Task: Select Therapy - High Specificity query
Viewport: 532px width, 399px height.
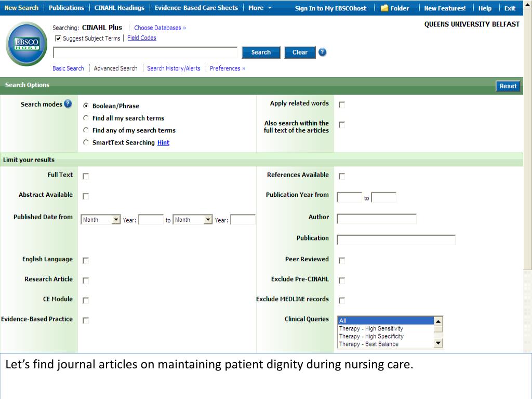Action: tap(386, 336)
